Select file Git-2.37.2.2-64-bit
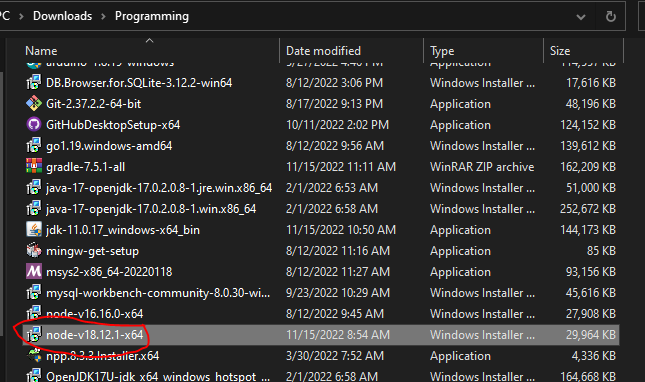This screenshot has width=645, height=382. (x=93, y=104)
